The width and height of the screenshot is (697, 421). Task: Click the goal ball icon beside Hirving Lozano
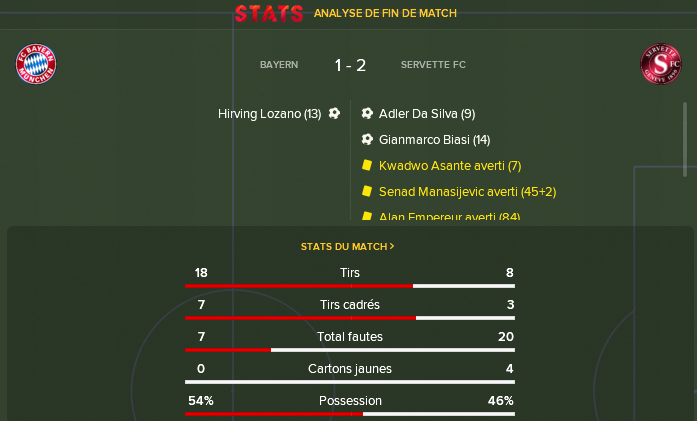[x=334, y=113]
